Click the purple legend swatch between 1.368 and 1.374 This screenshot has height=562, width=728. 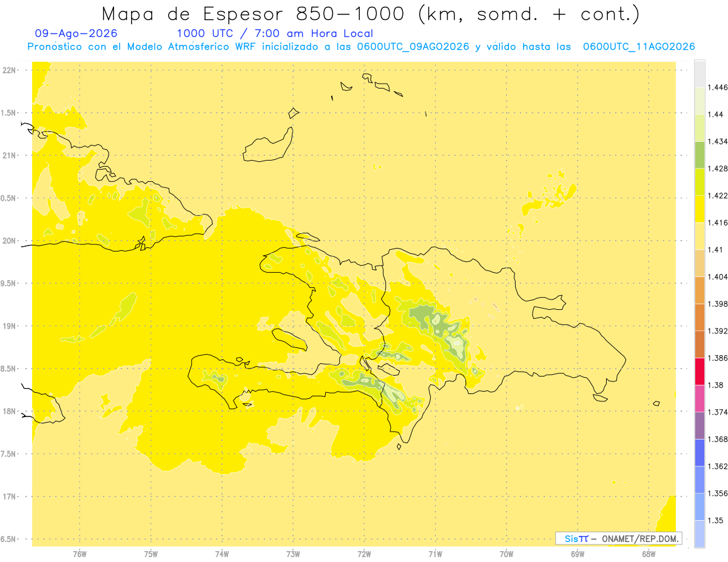[699, 426]
